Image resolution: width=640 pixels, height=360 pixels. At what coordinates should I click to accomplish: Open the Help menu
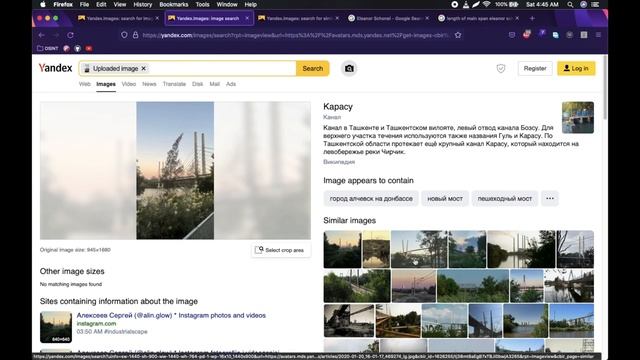251,4
